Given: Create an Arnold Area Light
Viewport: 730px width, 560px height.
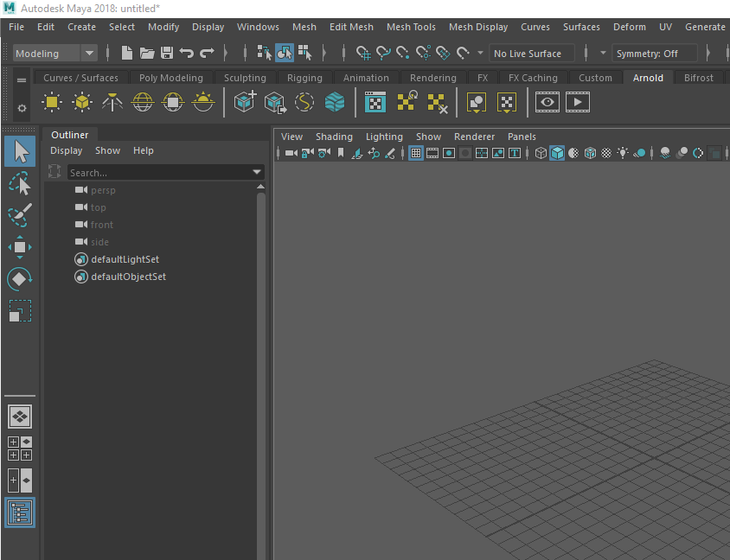Looking at the screenshot, I should pos(52,102).
